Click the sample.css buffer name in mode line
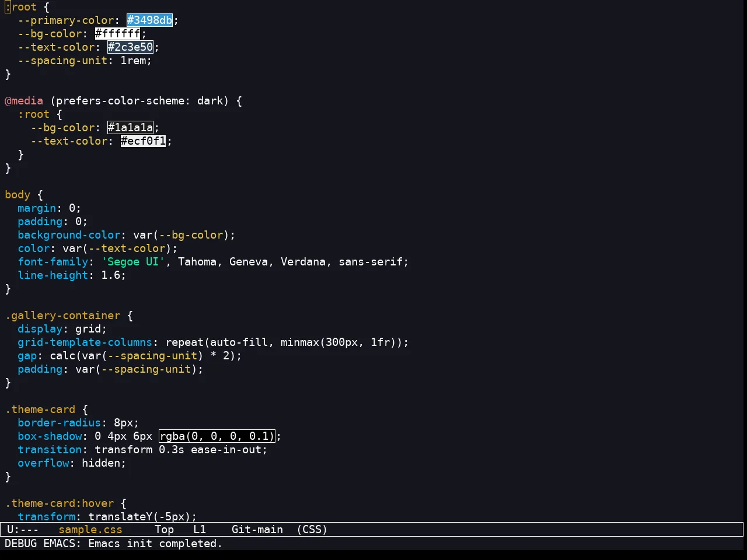Viewport: 747px width, 560px height. (90, 530)
